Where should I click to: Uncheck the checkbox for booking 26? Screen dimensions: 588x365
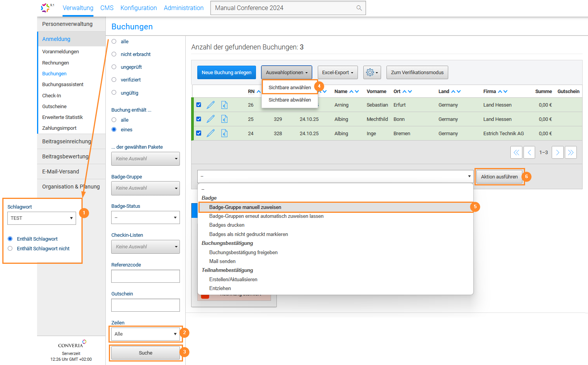coord(199,105)
